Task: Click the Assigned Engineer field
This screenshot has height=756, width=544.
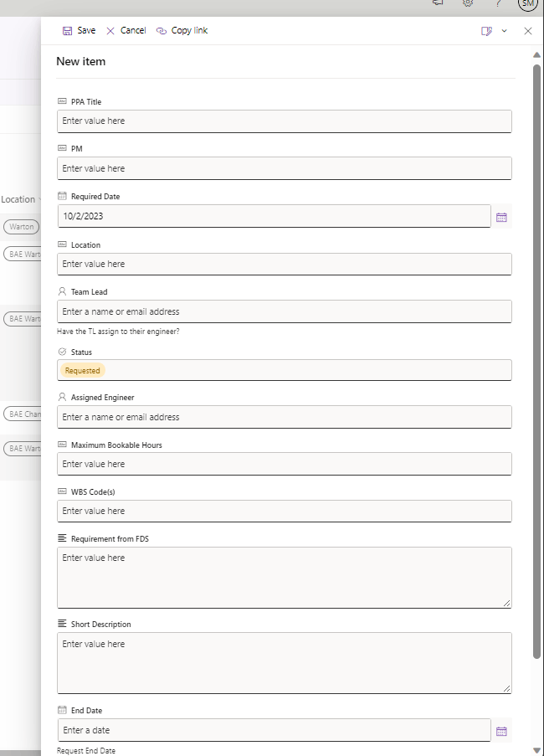Action: (x=284, y=417)
